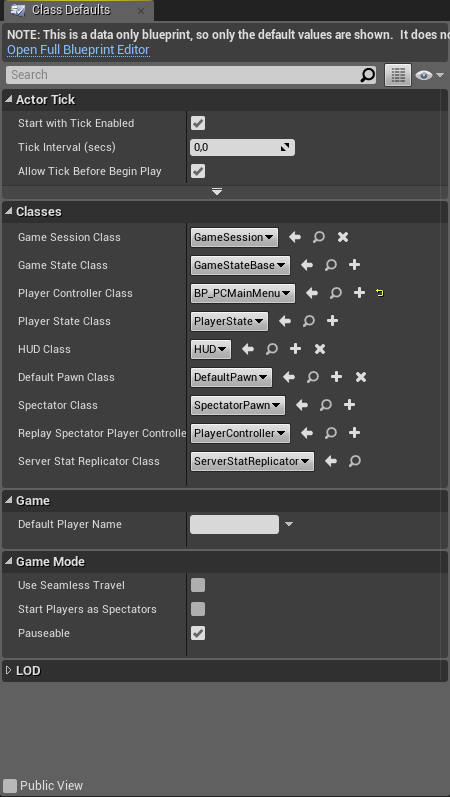Open property matrix grid view button
Screen dimensions: 450x797
pos(398,75)
